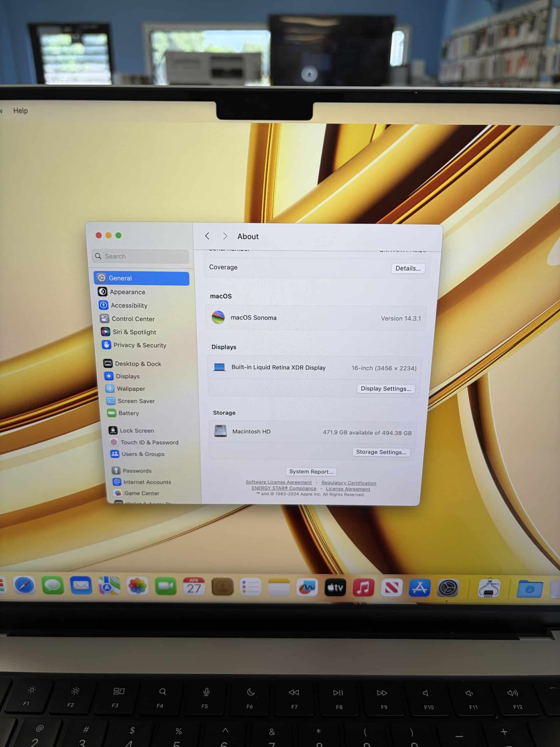Open Battery settings in sidebar

point(128,413)
